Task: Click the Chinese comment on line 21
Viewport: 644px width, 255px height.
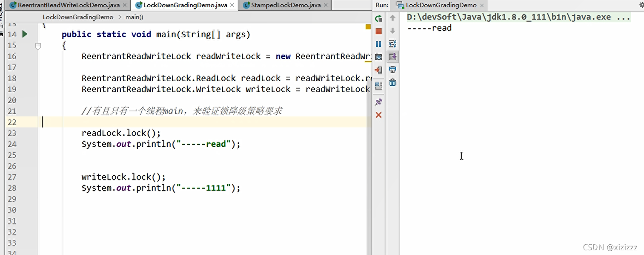Action: point(182,111)
